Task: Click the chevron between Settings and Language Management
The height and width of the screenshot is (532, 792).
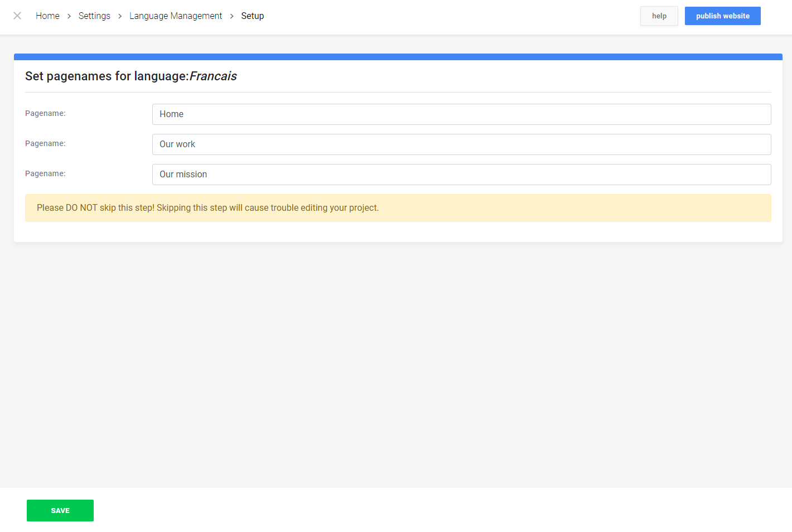Action: (x=120, y=16)
